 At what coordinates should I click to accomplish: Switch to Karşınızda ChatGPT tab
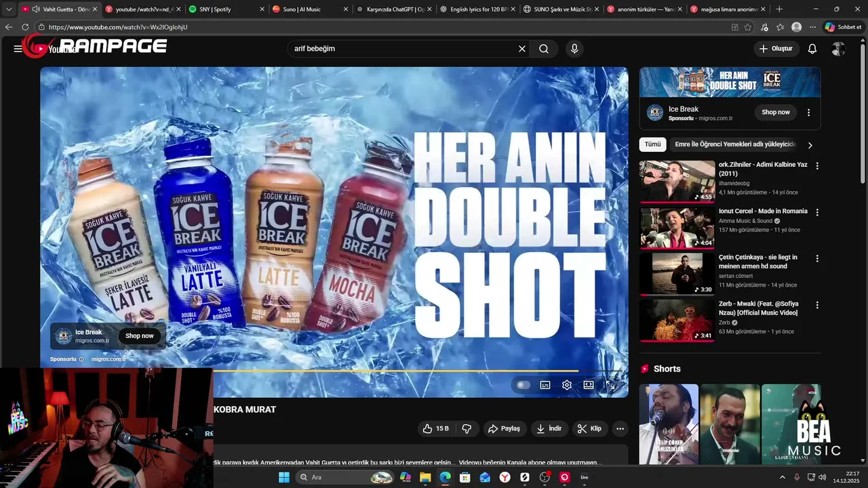pos(393,9)
